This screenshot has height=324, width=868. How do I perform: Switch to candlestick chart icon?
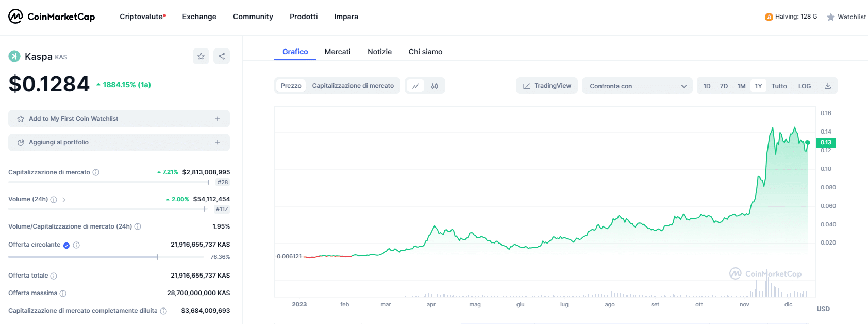(x=435, y=86)
